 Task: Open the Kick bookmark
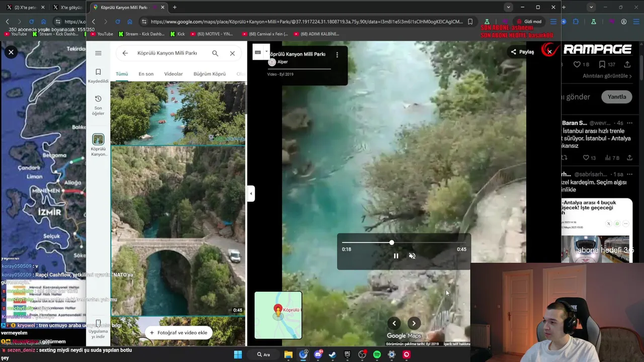[178, 34]
